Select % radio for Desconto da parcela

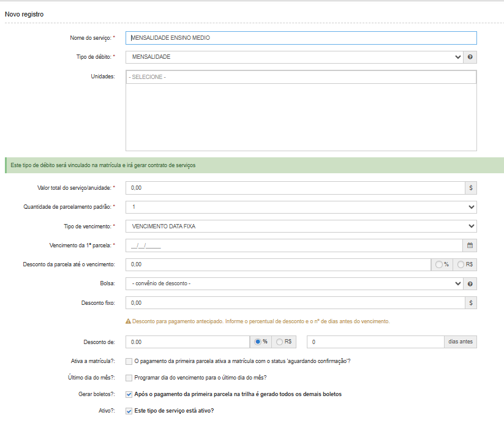[439, 264]
